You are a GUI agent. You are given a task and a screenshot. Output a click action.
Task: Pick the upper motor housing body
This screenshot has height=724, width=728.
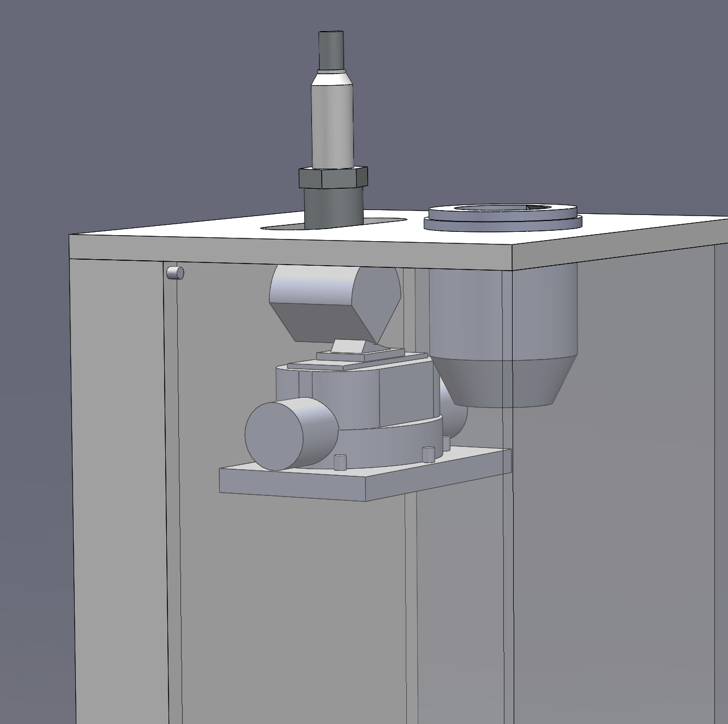tap(349, 396)
